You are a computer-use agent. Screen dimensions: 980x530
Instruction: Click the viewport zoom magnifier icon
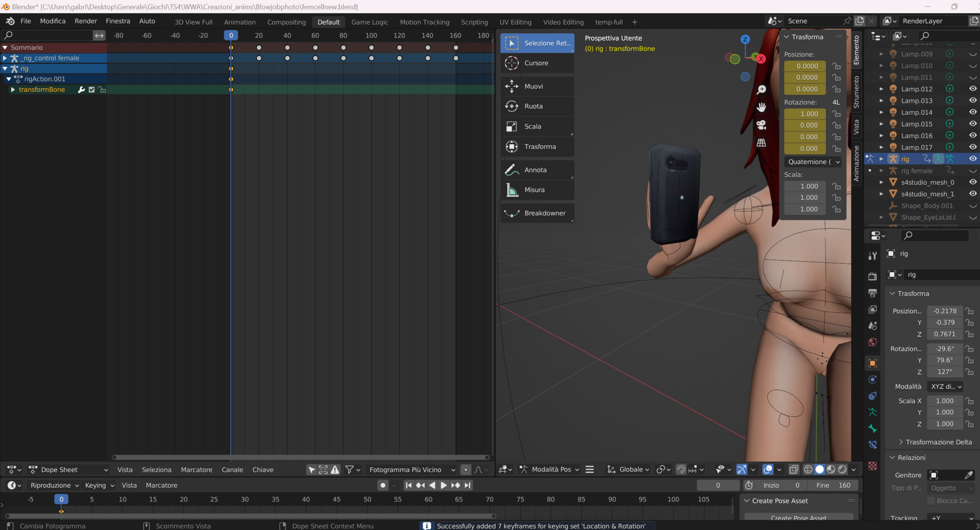[x=761, y=90]
